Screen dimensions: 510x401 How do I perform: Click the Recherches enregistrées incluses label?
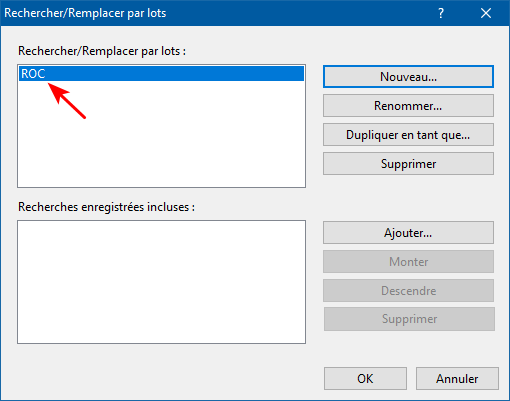pos(106,207)
